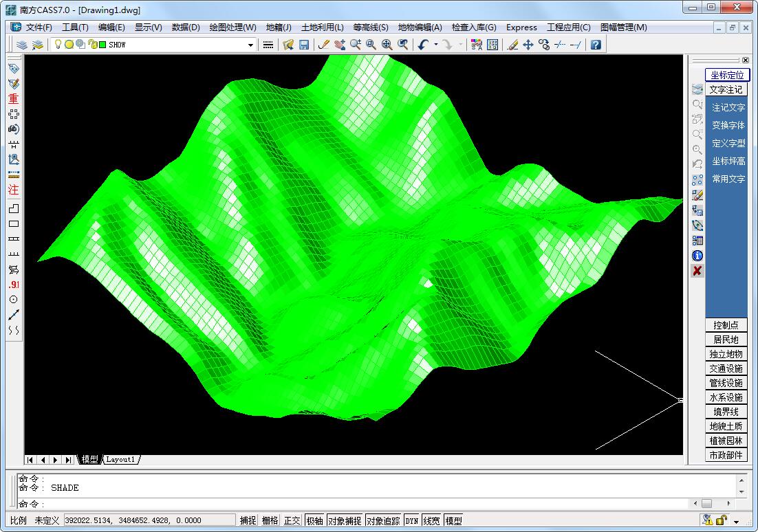This screenshot has height=532, width=758.
Task: Open the layer manager stack icon
Action: click(x=22, y=45)
